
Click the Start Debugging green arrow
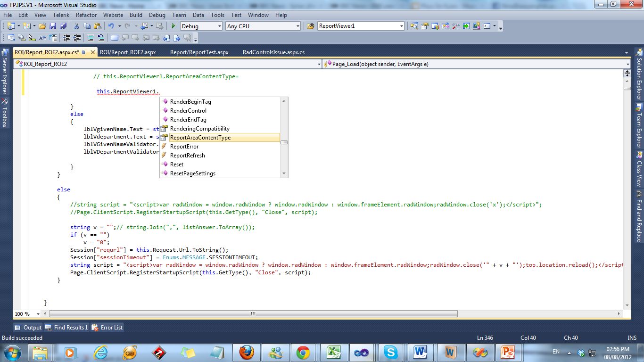pos(173,26)
